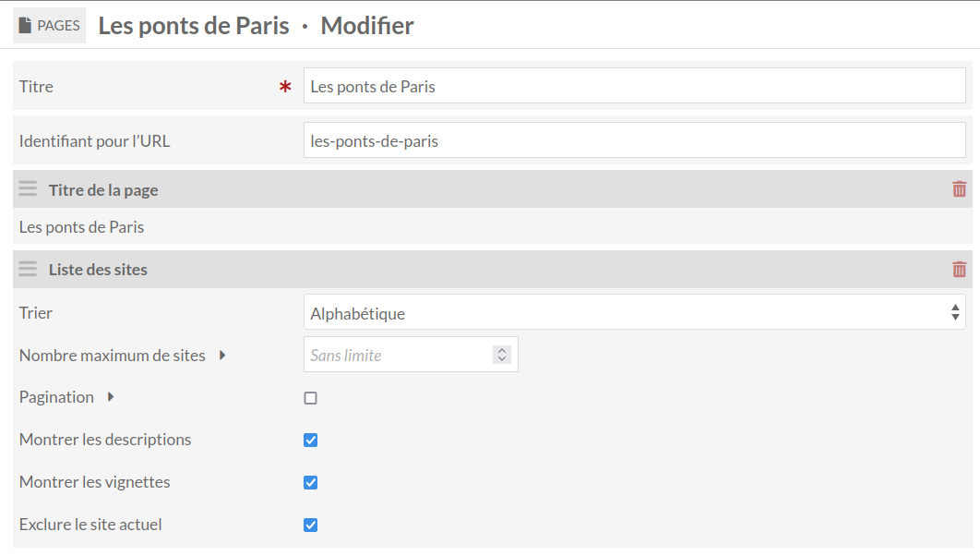This screenshot has height=556, width=980.
Task: Delete the Liste des sites block
Action: [959, 269]
